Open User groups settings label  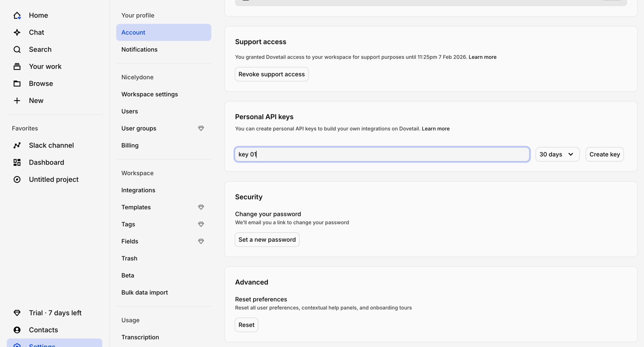pyautogui.click(x=139, y=128)
